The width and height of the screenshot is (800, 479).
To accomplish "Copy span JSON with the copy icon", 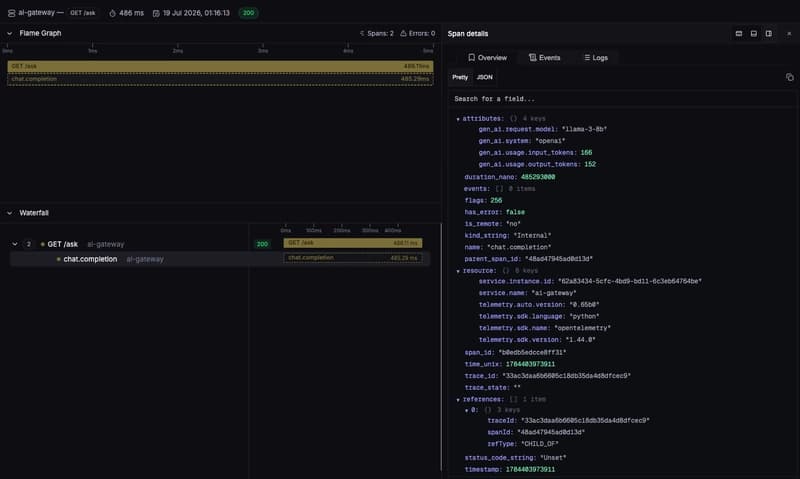I will click(789, 78).
